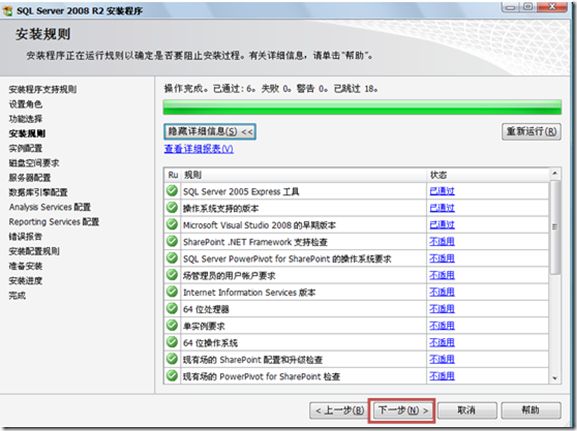Viewport: 577px width, 431px height.
Task: Select 完成 step in sidebar
Action: pyautogui.click(x=17, y=295)
